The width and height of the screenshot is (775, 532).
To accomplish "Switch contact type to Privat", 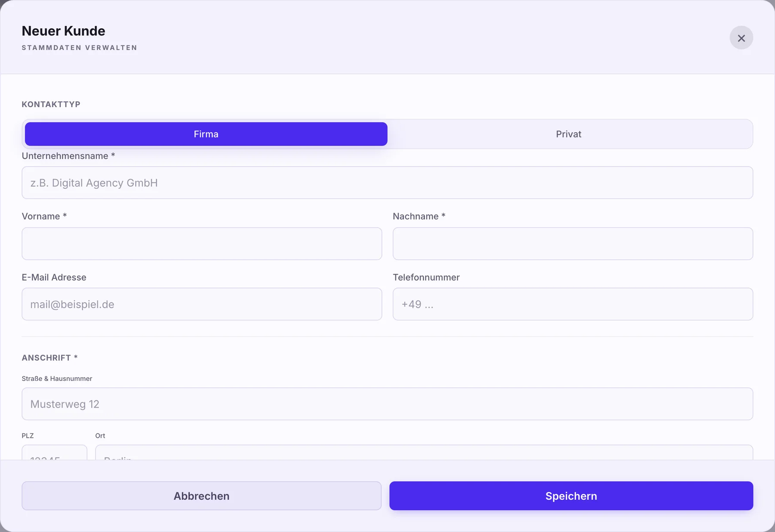I will click(568, 134).
